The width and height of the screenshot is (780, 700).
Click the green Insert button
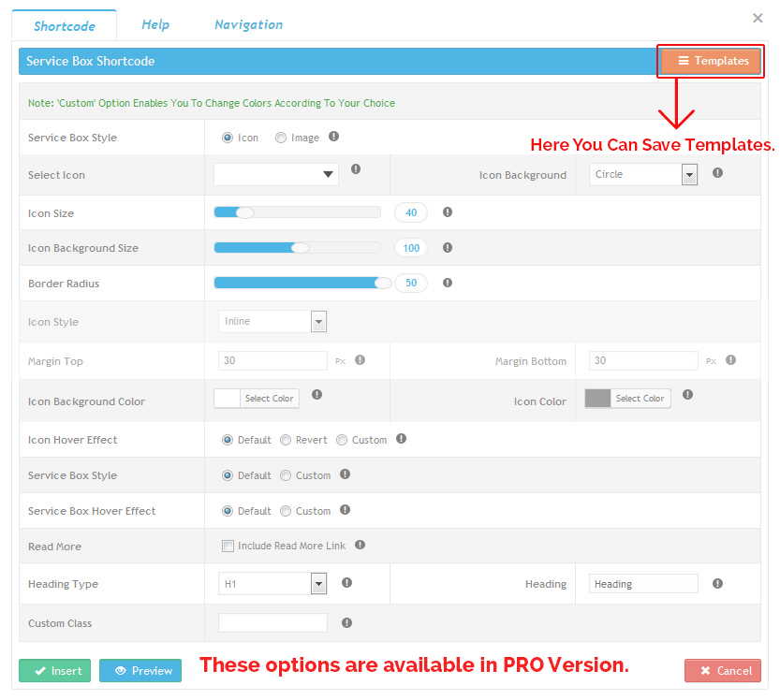[x=55, y=670]
